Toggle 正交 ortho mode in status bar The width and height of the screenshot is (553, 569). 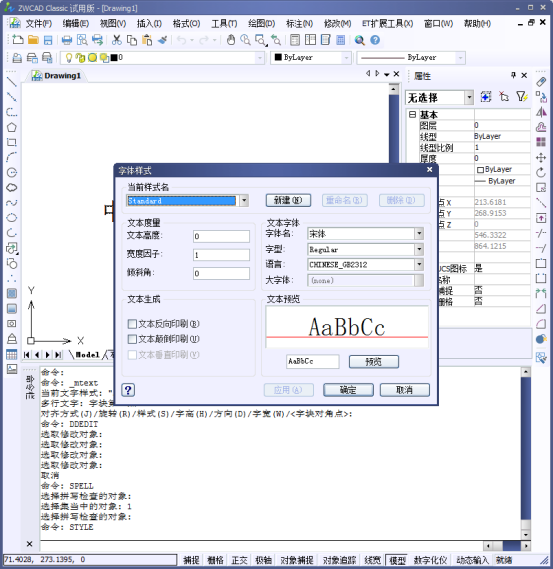[239, 560]
